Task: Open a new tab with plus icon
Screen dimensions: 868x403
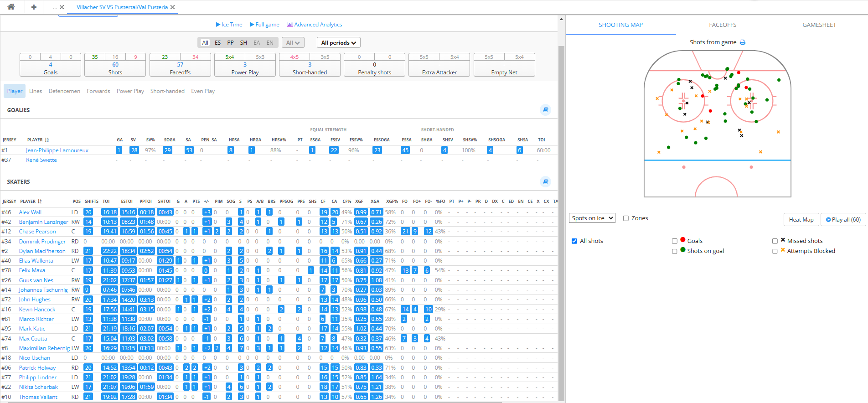Action: point(34,7)
